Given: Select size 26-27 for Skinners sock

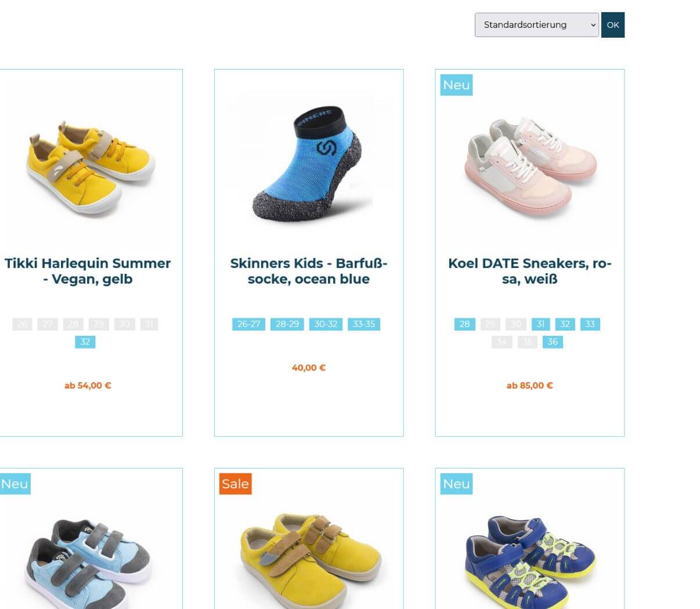Looking at the screenshot, I should coord(248,324).
